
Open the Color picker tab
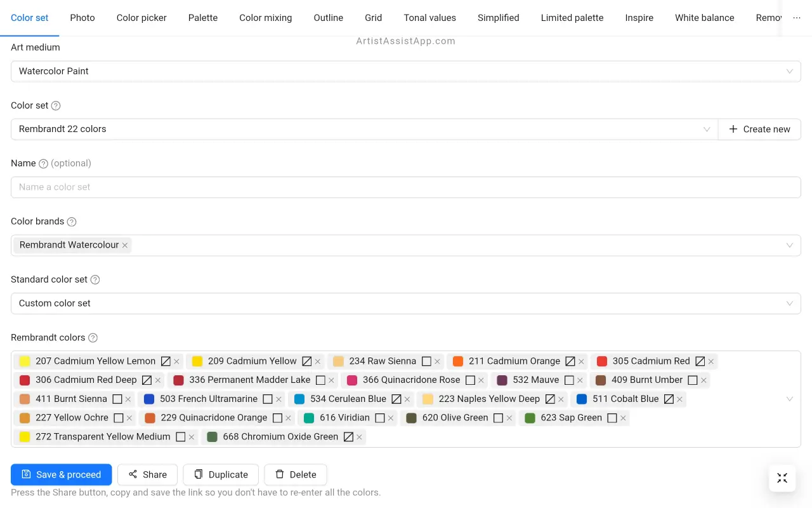(141, 18)
